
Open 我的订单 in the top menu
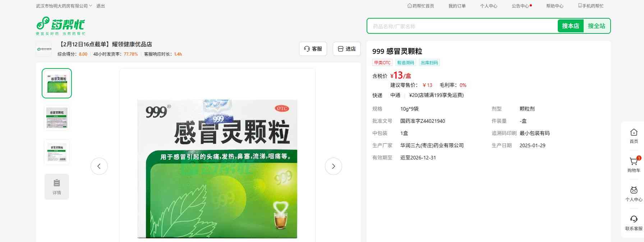tap(457, 6)
